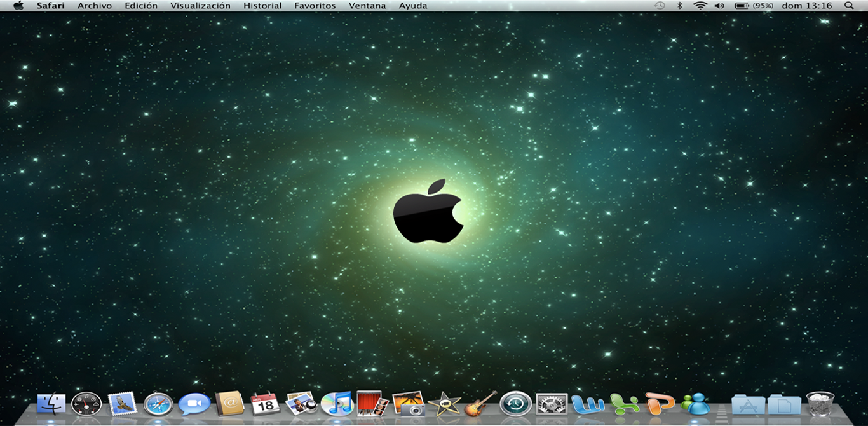Launch iMovie star icon
The image size is (868, 426).
444,404
